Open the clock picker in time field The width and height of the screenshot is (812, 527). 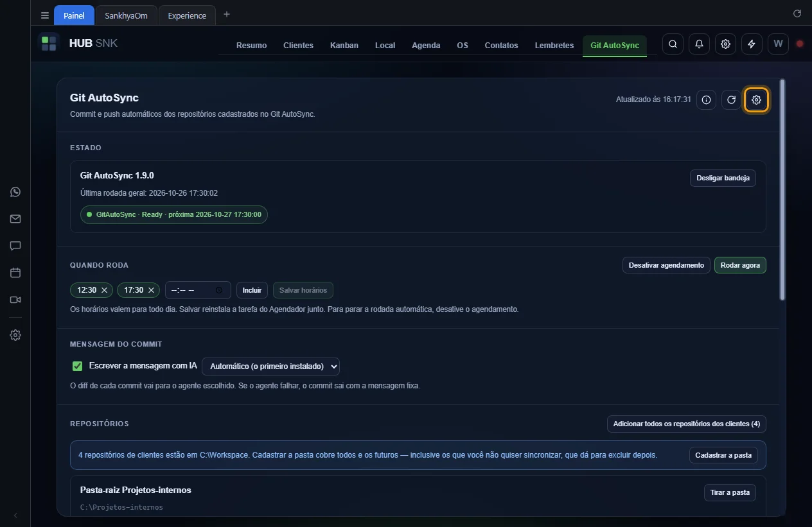(x=219, y=290)
